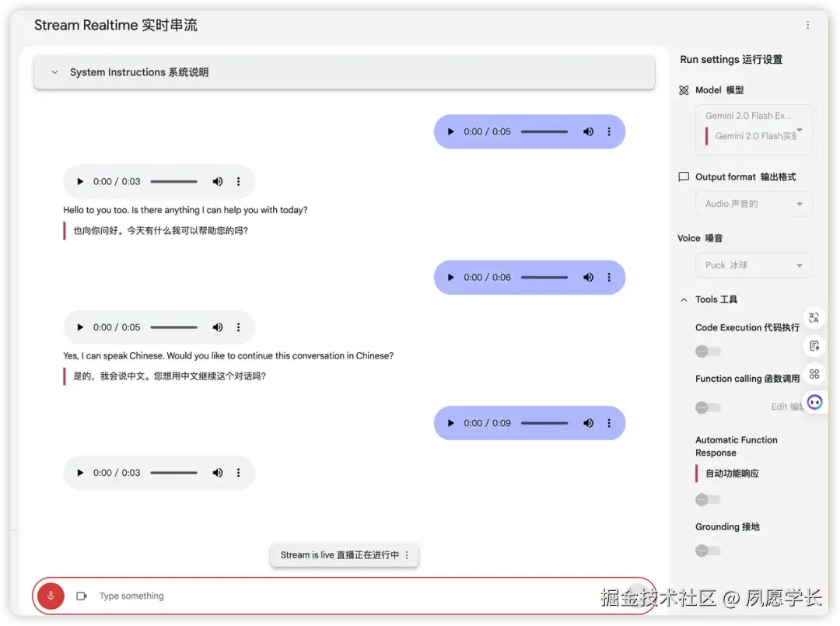The width and height of the screenshot is (840, 626).
Task: Collapse the Tools section
Action: [684, 299]
